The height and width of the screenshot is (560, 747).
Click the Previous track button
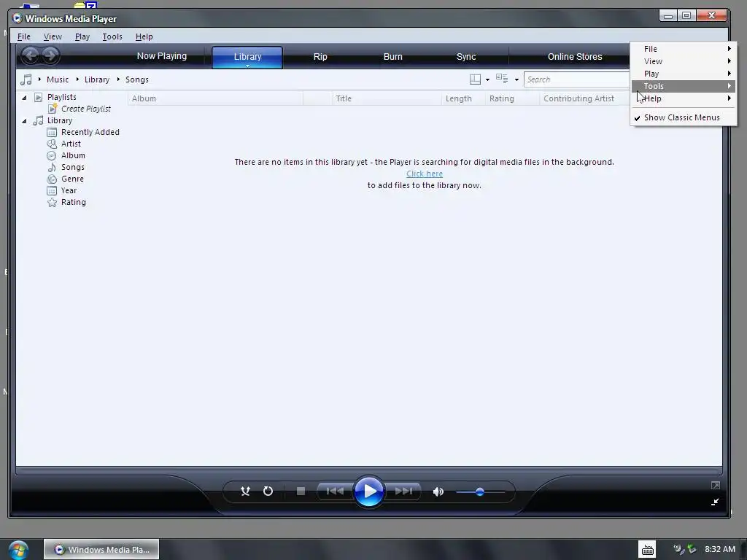335,491
